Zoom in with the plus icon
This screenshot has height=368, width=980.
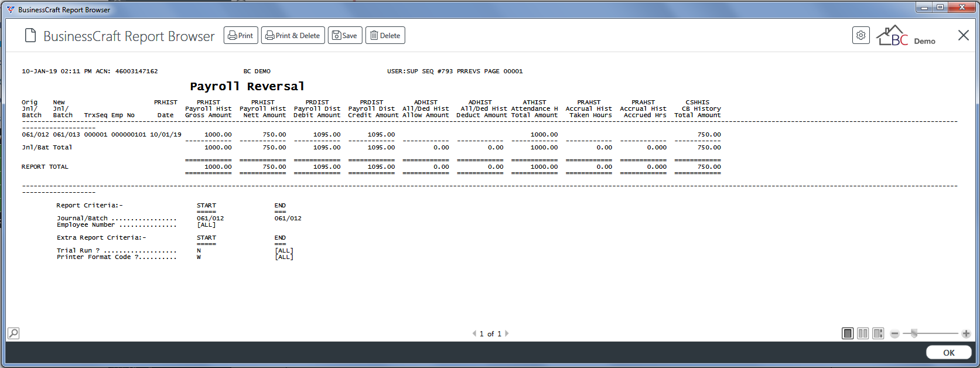(966, 333)
